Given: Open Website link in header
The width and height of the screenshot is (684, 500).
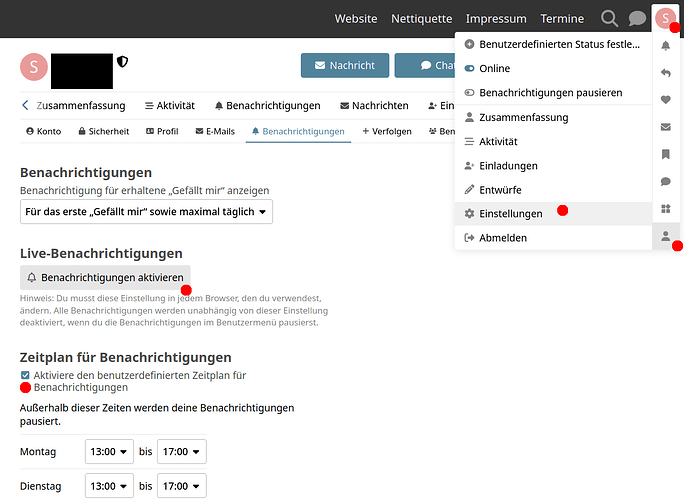Looking at the screenshot, I should 356,19.
